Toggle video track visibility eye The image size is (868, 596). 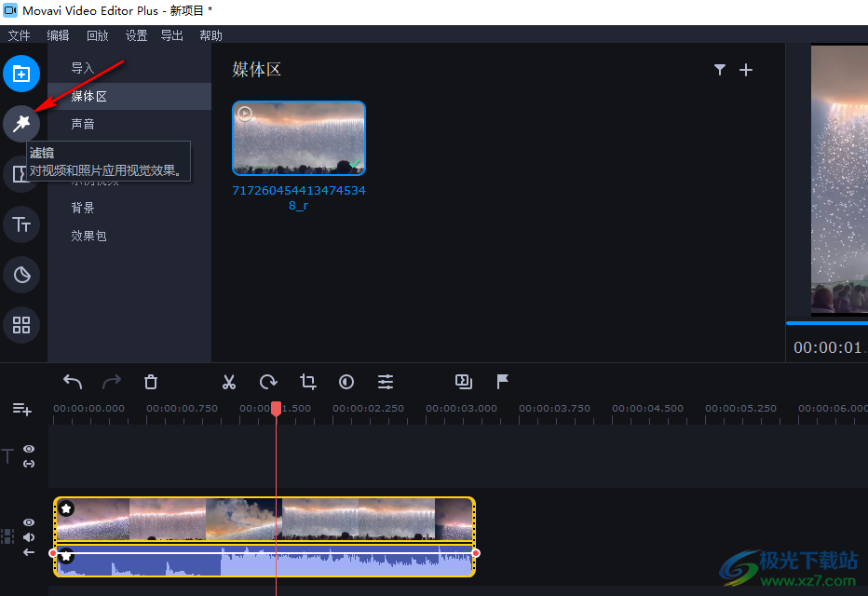point(29,522)
